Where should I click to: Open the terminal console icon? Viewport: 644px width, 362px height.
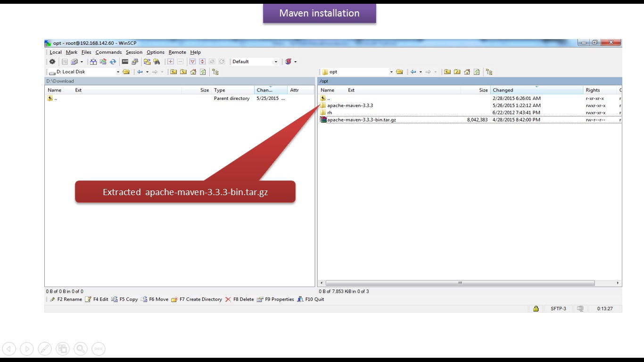[x=125, y=62]
